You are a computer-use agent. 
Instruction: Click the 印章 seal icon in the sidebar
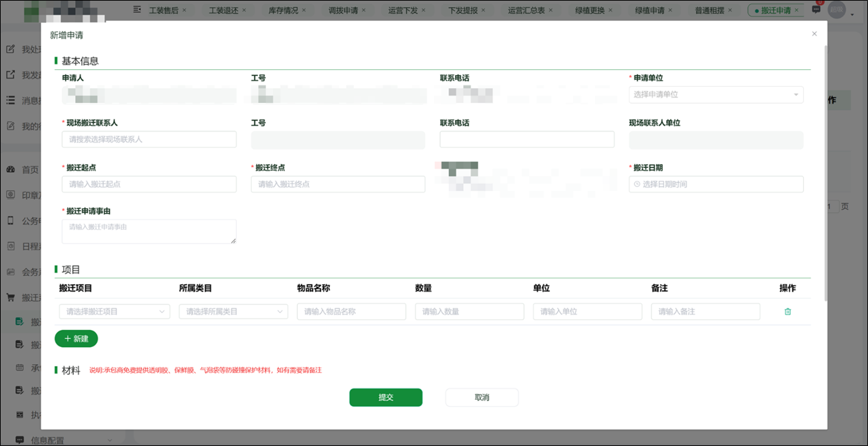point(10,195)
